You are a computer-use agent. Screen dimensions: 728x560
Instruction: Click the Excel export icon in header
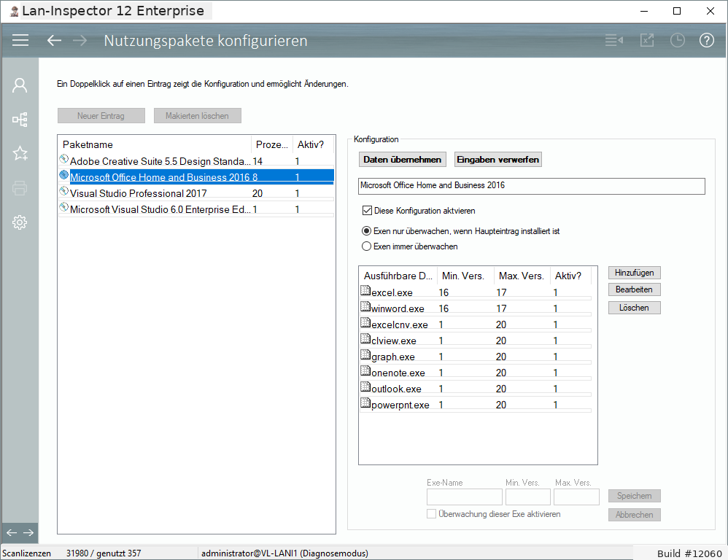click(x=647, y=40)
